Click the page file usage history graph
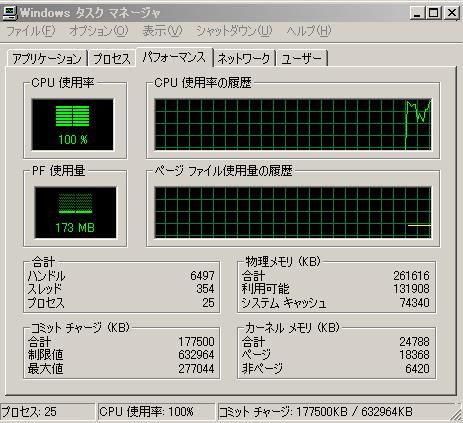This screenshot has width=463, height=423. coord(293,213)
